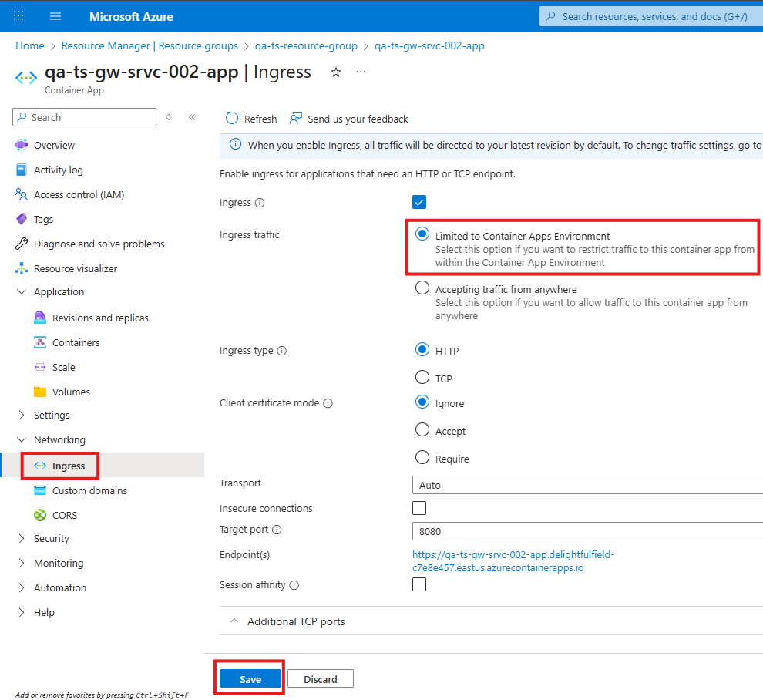The width and height of the screenshot is (763, 700).
Task: Expand the Settings section
Action: pos(22,416)
